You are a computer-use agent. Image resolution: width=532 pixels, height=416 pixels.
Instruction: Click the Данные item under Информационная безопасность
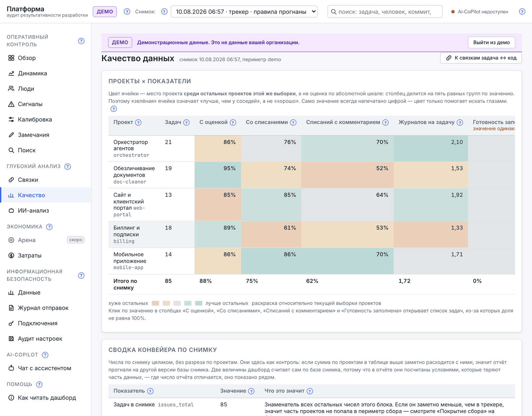tap(46, 293)
